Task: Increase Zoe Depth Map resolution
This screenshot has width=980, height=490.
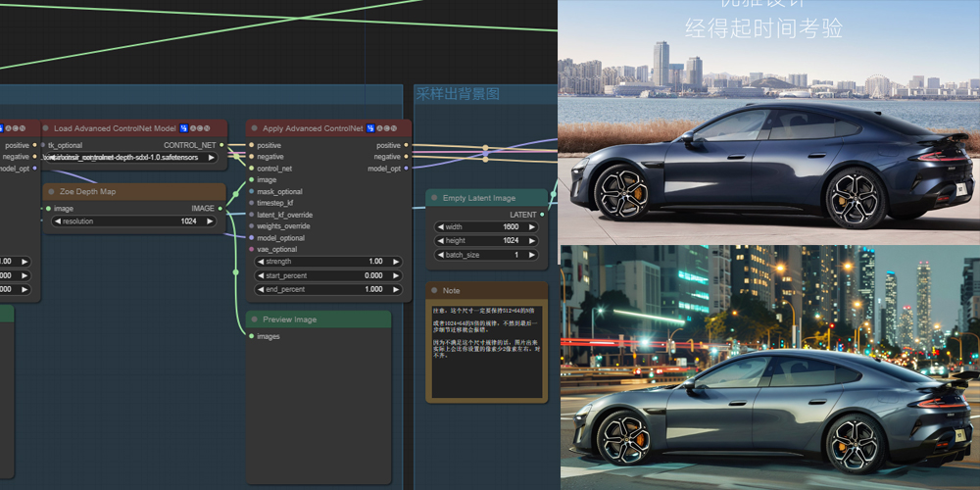Action: (x=210, y=221)
